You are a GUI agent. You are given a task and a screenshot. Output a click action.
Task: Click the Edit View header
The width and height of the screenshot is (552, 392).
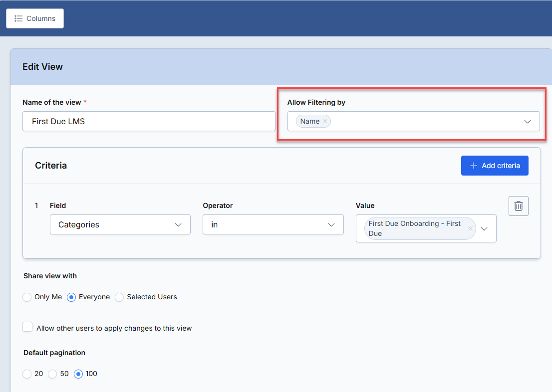coord(42,67)
